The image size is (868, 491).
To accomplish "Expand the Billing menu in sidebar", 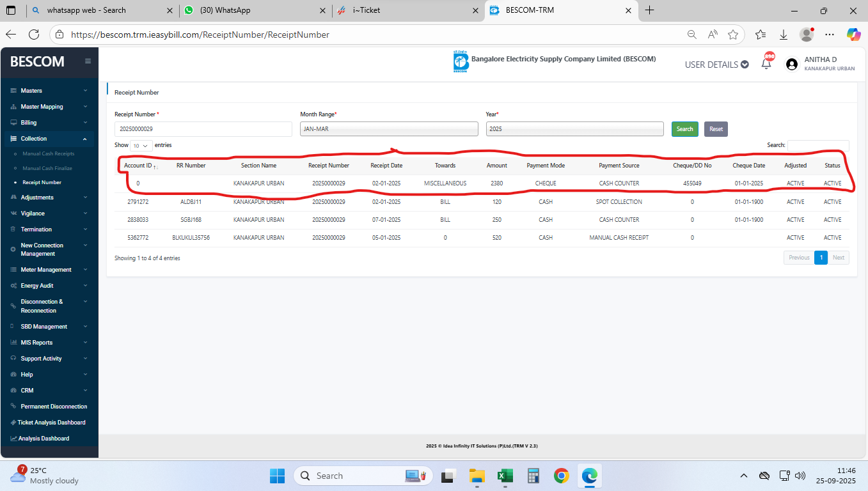I will pyautogui.click(x=49, y=123).
